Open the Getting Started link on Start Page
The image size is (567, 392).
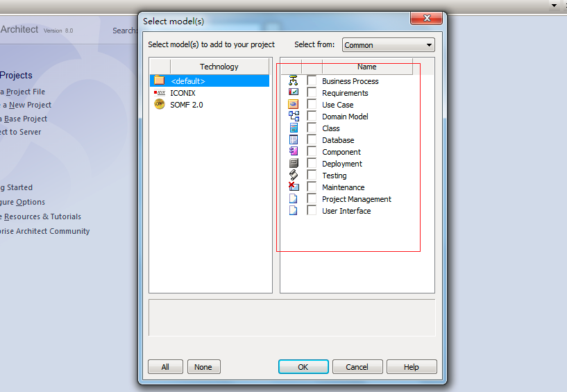pos(16,187)
